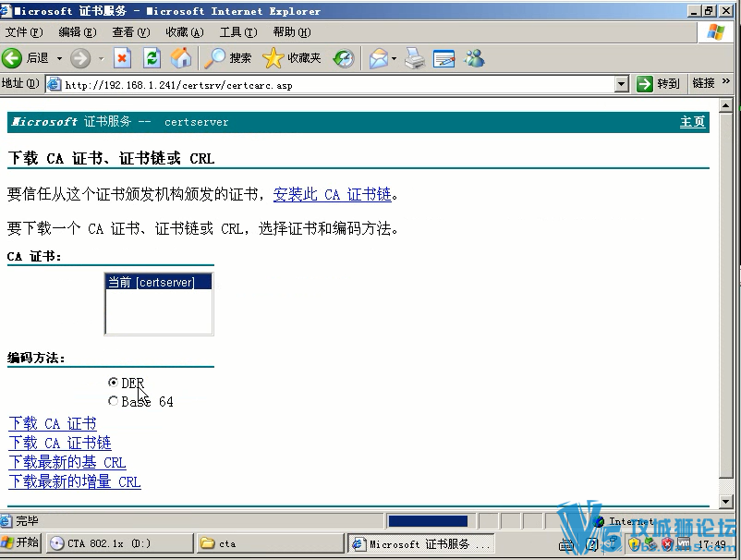The height and width of the screenshot is (560, 741).
Task: Click the Microsoft 证书服务 taskbar button
Action: click(x=420, y=544)
